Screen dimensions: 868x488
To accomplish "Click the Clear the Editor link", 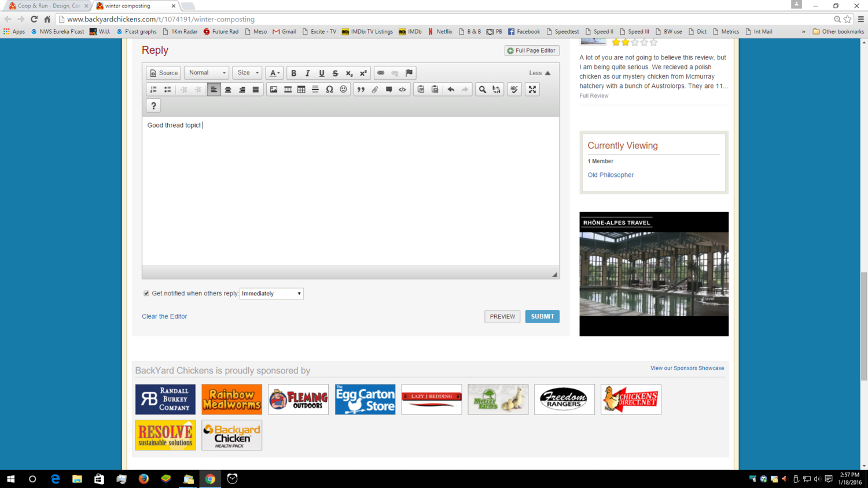I will [x=164, y=316].
